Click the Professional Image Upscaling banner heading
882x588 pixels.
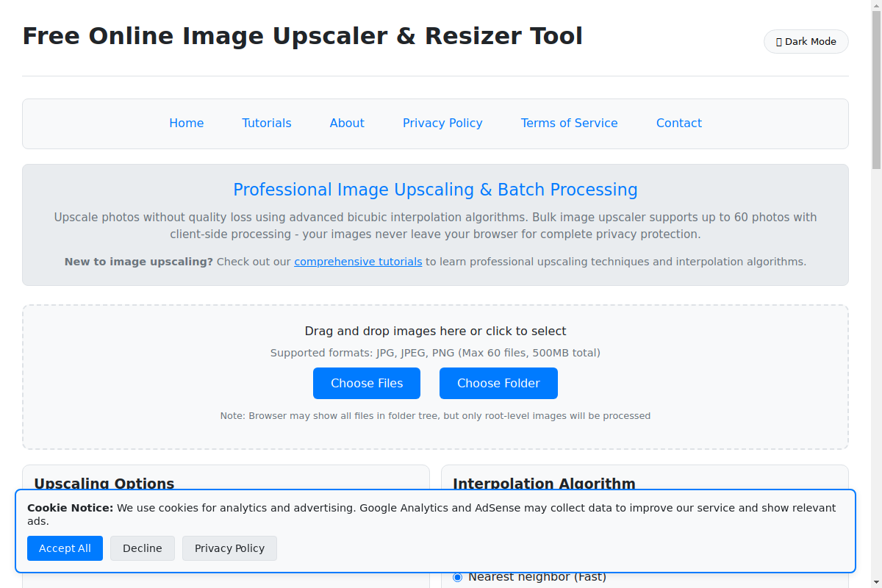tap(435, 190)
